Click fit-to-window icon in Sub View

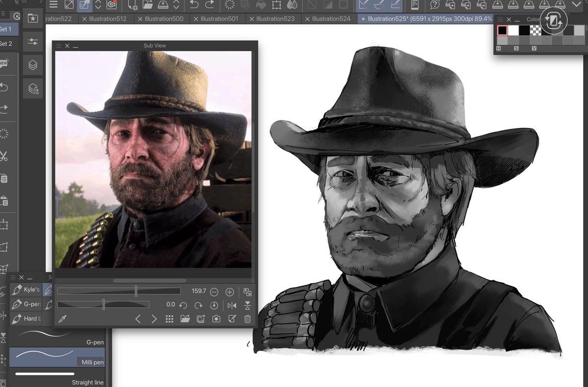click(x=247, y=292)
